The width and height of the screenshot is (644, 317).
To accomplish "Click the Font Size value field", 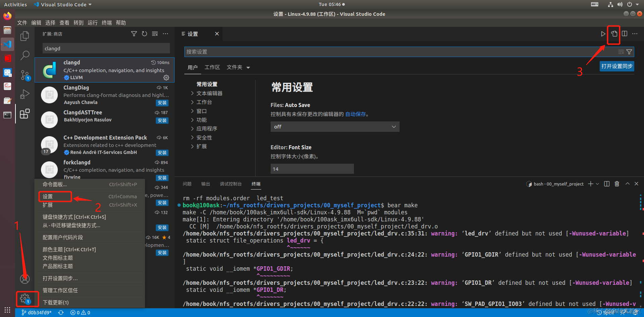I will (x=312, y=169).
